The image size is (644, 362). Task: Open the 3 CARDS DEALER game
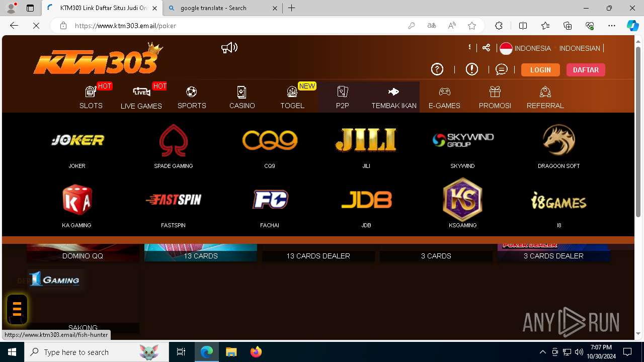[553, 255]
